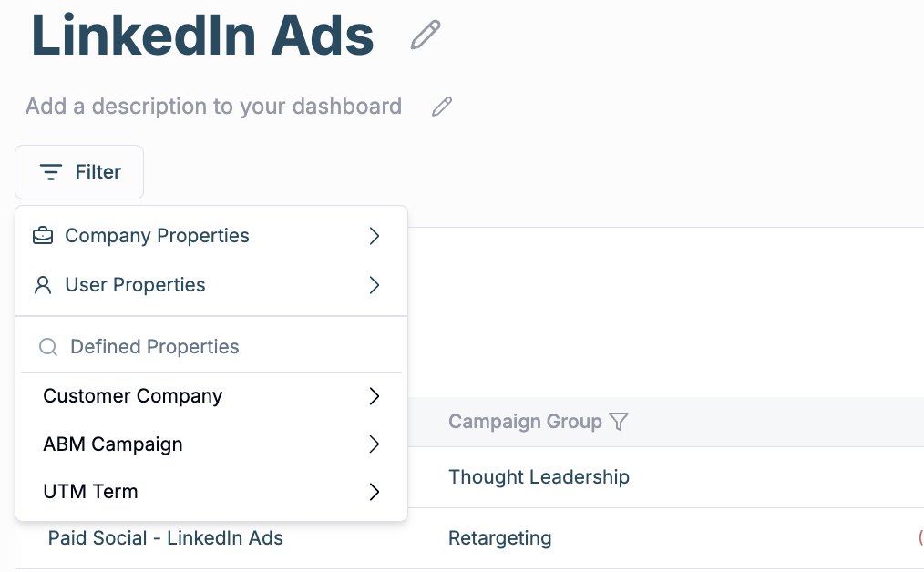This screenshot has height=572, width=924.
Task: Click the pencil icon next to dashboard description
Action: click(x=442, y=107)
